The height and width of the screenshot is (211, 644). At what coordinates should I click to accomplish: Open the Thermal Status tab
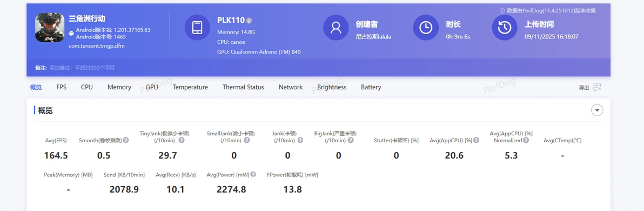[x=243, y=87]
